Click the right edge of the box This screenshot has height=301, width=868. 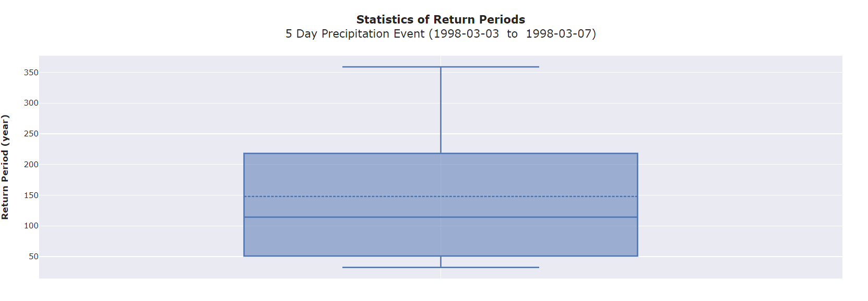pyautogui.click(x=637, y=204)
